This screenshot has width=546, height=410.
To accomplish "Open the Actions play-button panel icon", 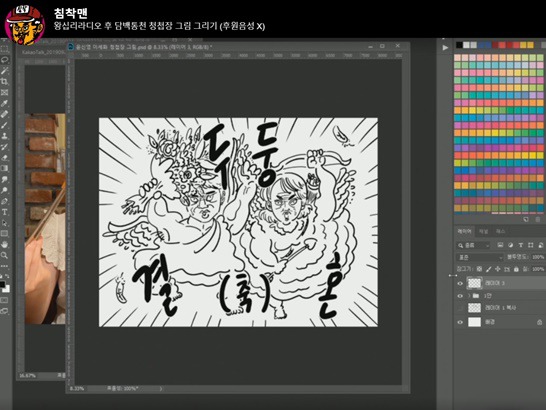I will tap(445, 47).
